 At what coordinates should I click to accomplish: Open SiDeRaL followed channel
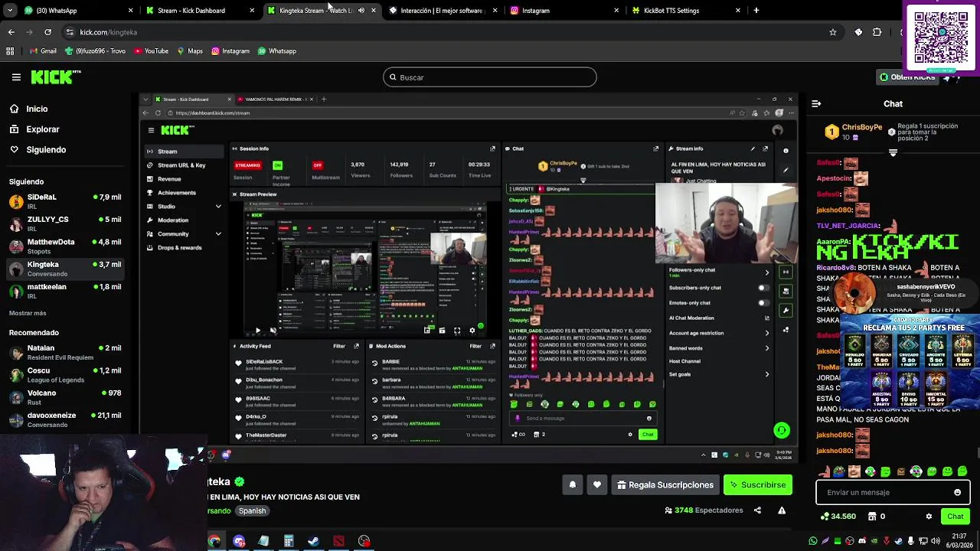[65, 202]
